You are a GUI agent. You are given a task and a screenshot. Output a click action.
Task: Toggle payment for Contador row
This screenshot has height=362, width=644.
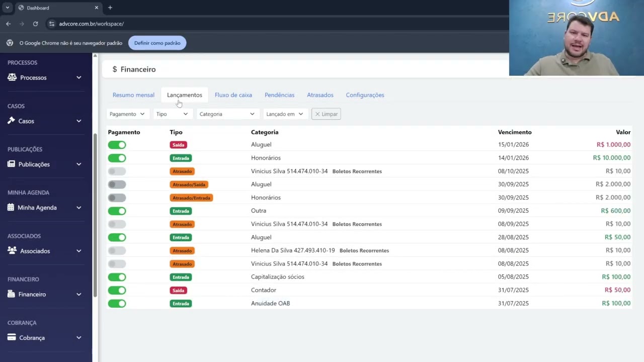[117, 290]
